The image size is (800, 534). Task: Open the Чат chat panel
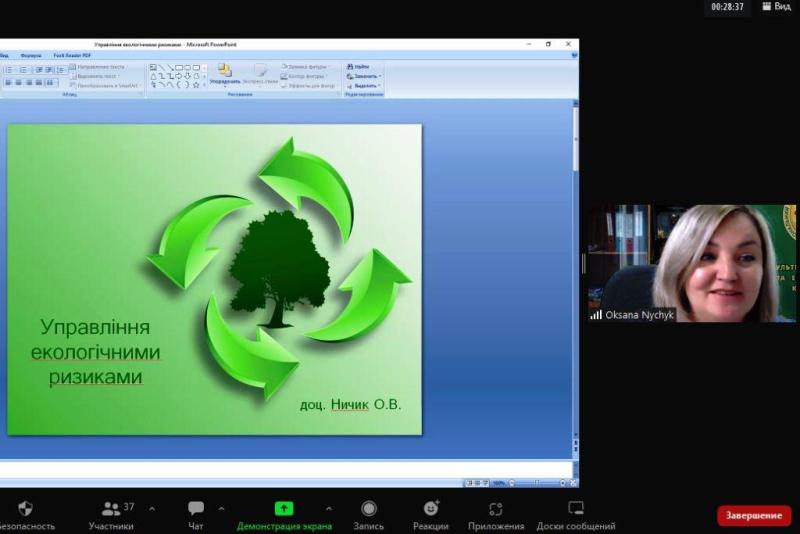196,508
